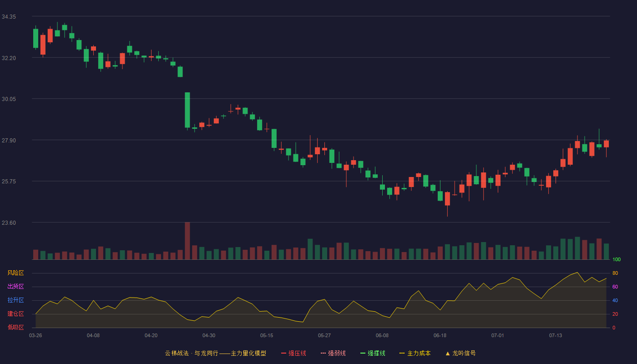Toggle the 强压线 legend marker
637x364 pixels.
tap(283, 353)
